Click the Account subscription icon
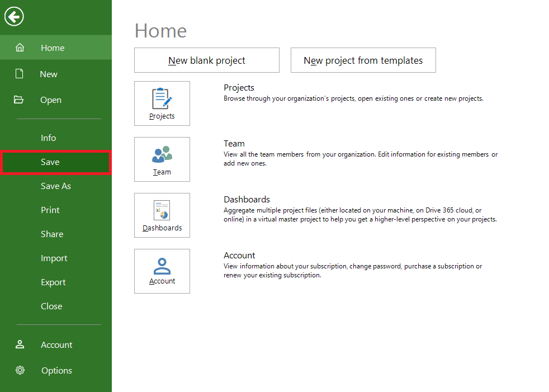 pos(162,271)
